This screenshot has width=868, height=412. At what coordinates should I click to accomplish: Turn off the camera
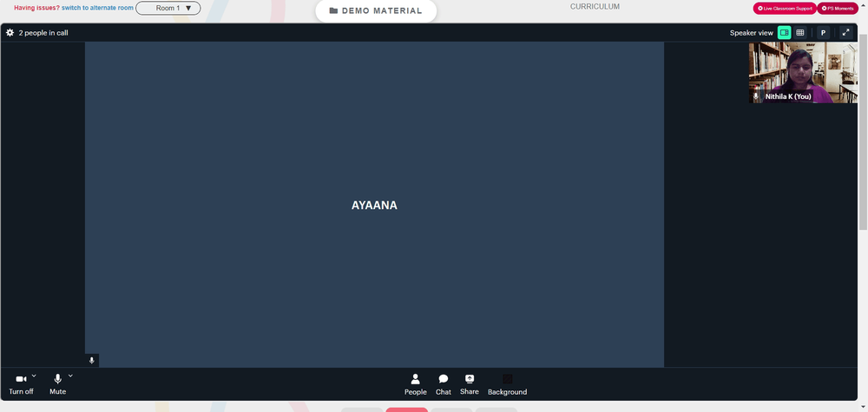pos(21,384)
